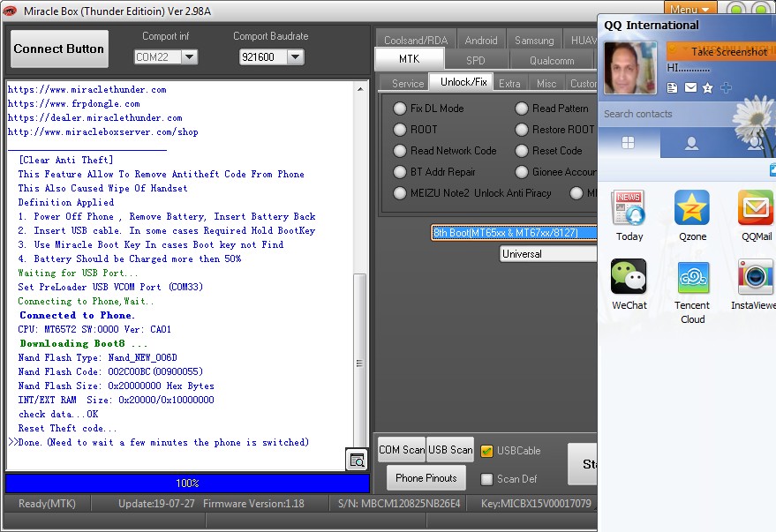Click the Phone Pinouts button

pyautogui.click(x=426, y=477)
